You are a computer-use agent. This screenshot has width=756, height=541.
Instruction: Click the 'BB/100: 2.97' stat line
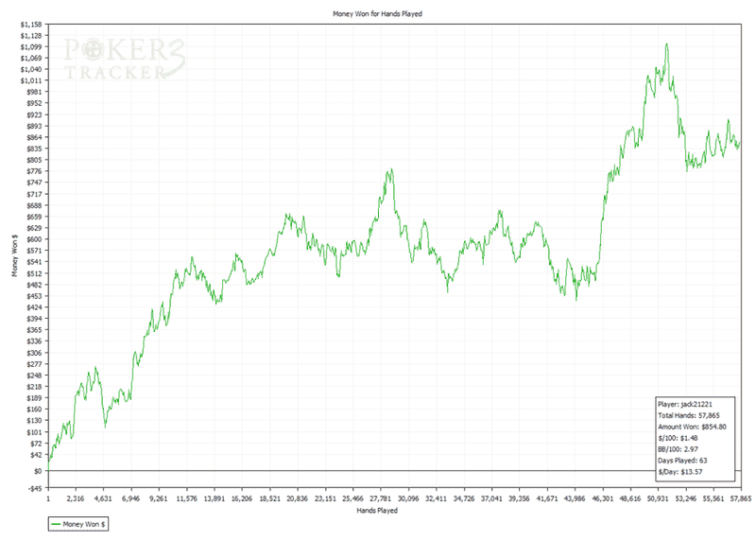pyautogui.click(x=678, y=449)
